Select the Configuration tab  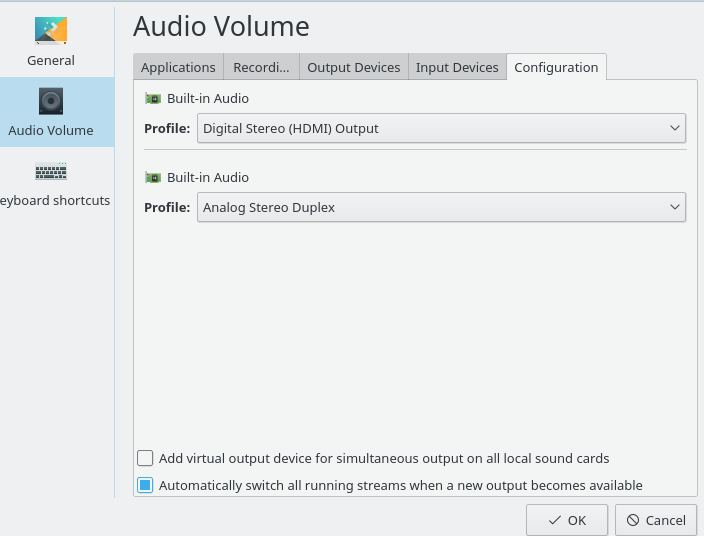point(556,67)
